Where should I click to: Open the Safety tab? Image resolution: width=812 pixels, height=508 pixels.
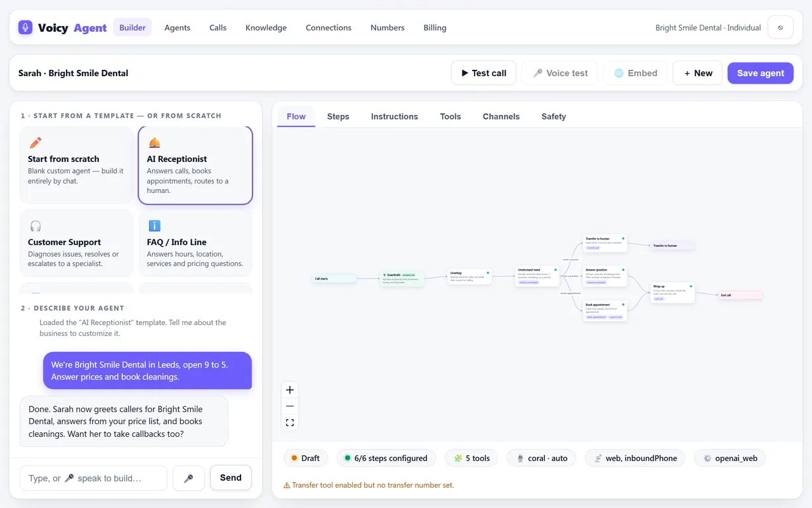[554, 116]
